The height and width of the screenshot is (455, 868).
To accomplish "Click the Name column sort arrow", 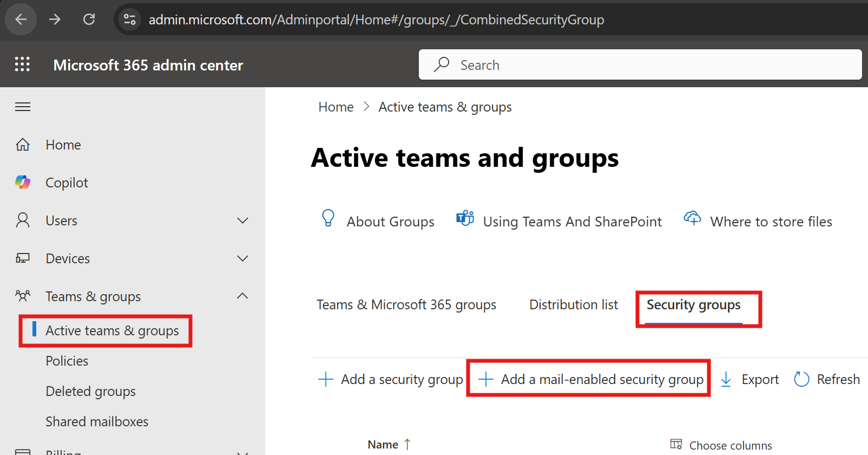I will click(407, 445).
